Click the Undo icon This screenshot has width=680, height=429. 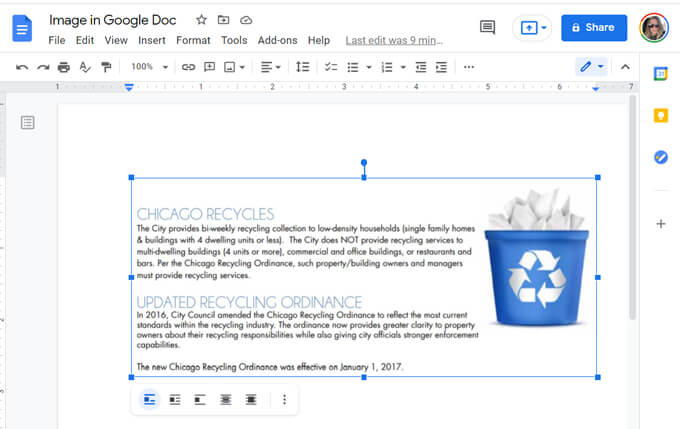pos(22,67)
